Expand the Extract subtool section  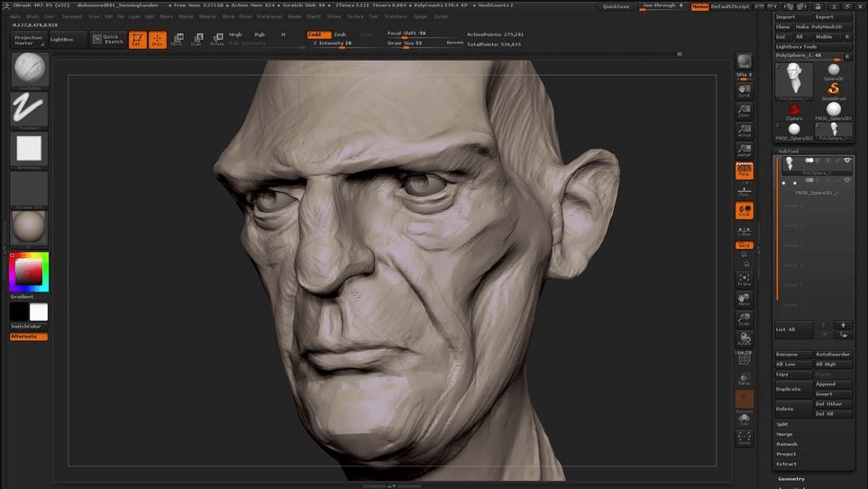786,464
